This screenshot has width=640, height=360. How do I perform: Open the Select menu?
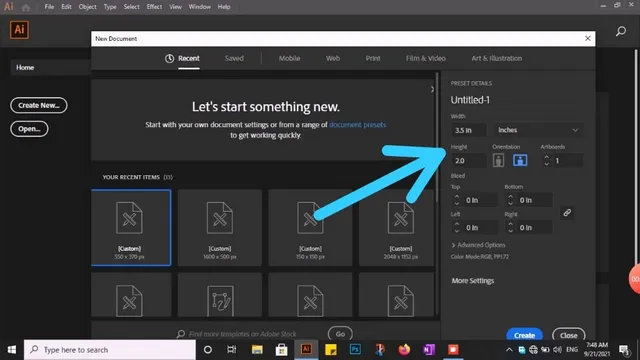coord(131,7)
